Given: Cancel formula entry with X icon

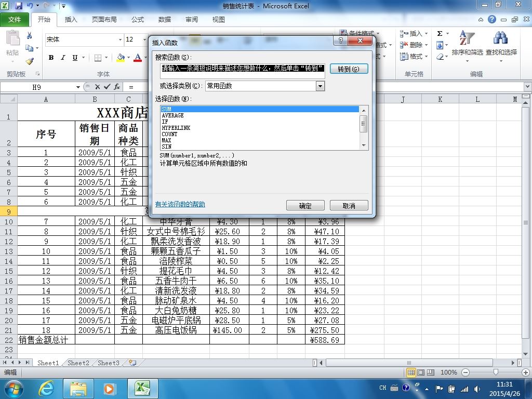Looking at the screenshot, I should (x=97, y=87).
